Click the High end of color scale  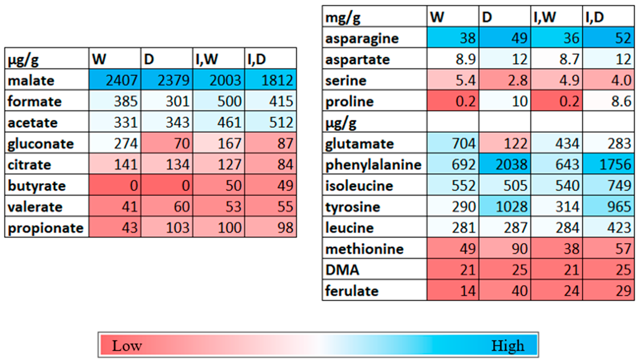[507, 346]
